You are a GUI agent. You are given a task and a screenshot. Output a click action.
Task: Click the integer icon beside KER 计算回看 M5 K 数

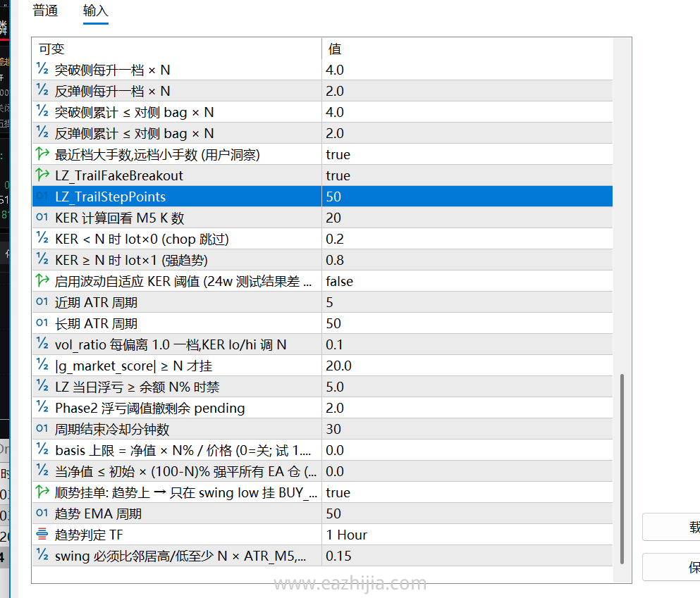point(42,218)
